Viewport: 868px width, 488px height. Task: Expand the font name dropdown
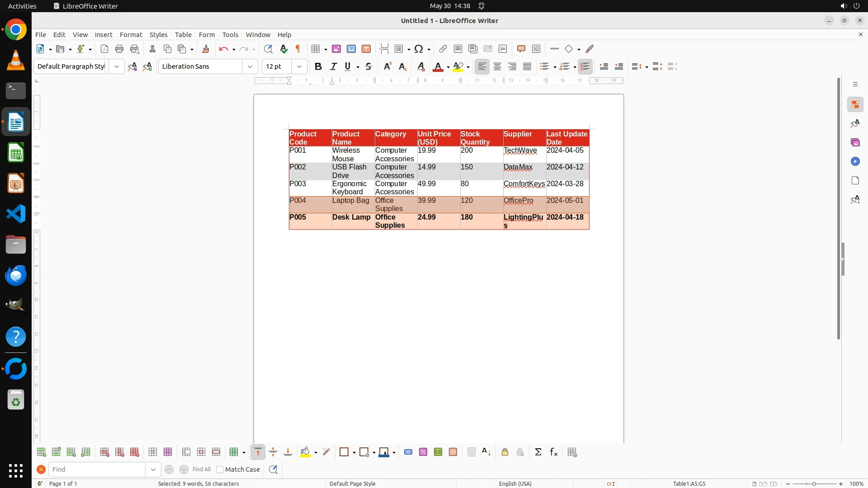[x=250, y=66]
